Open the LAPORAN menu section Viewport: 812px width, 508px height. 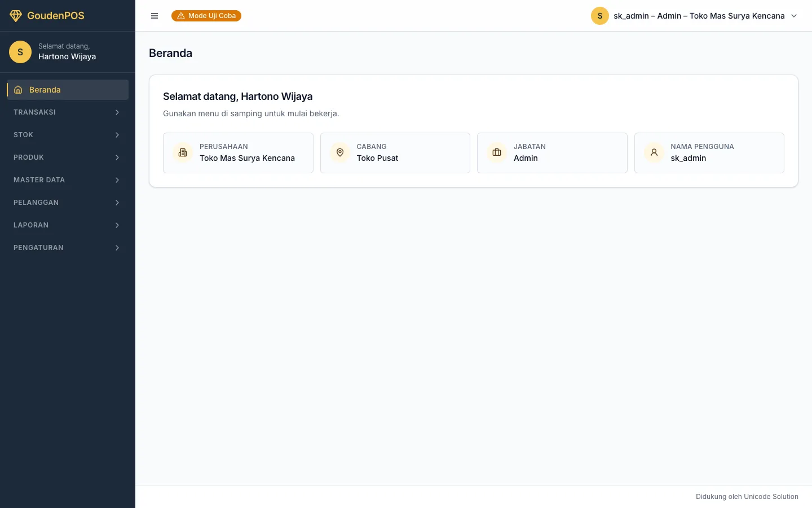[x=68, y=225]
